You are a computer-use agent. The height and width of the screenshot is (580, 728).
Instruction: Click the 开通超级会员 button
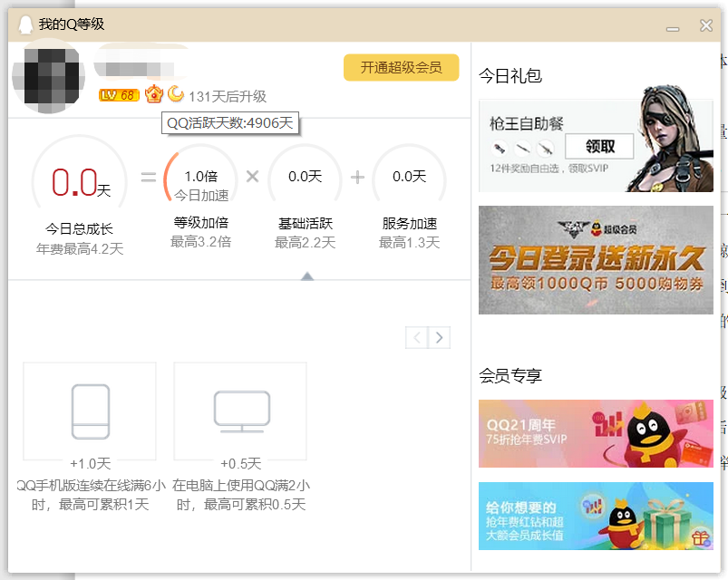(401, 68)
